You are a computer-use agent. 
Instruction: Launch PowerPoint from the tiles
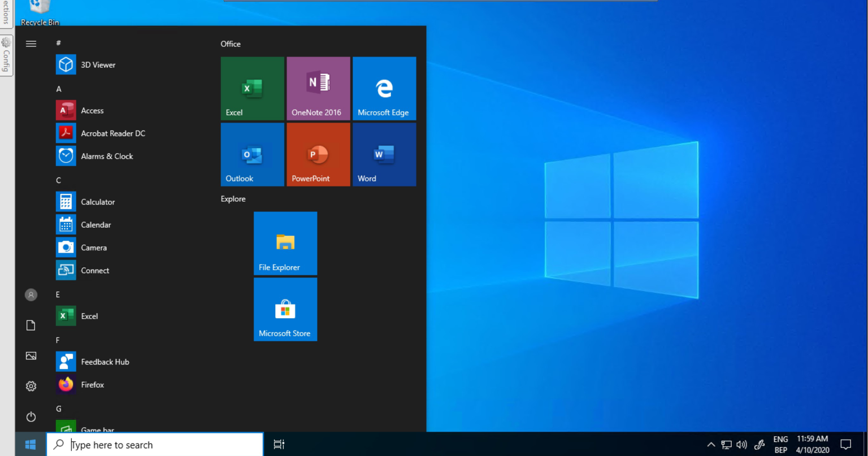coord(318,154)
